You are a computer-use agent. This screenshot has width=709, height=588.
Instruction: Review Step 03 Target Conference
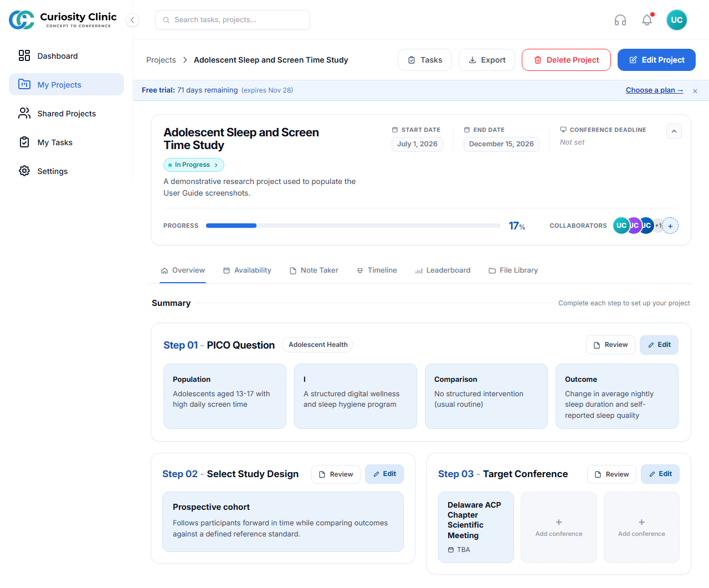pyautogui.click(x=612, y=474)
